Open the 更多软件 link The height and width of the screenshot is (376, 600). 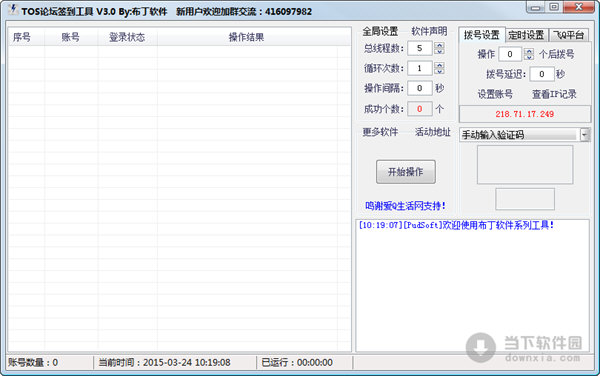pos(380,132)
